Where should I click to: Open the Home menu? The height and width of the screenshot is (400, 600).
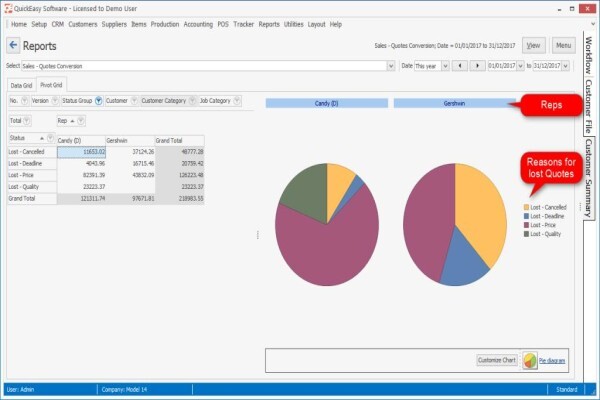tap(19, 24)
